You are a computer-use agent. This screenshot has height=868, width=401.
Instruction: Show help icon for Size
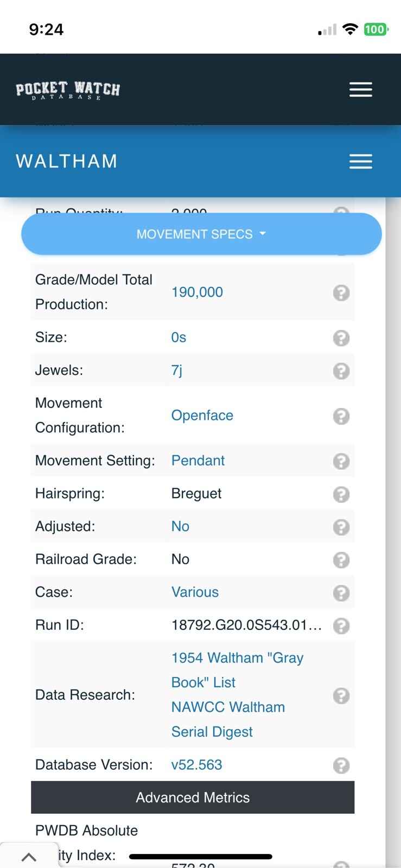(341, 338)
